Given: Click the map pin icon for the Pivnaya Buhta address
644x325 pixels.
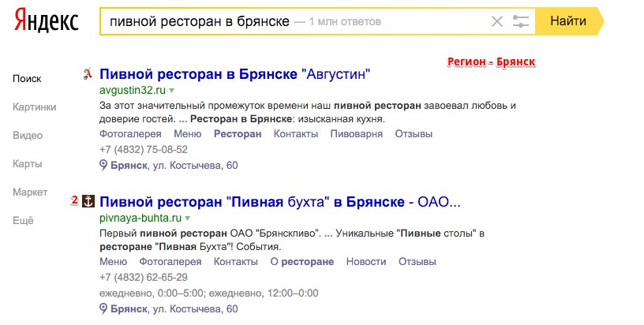Looking at the screenshot, I should click(103, 308).
